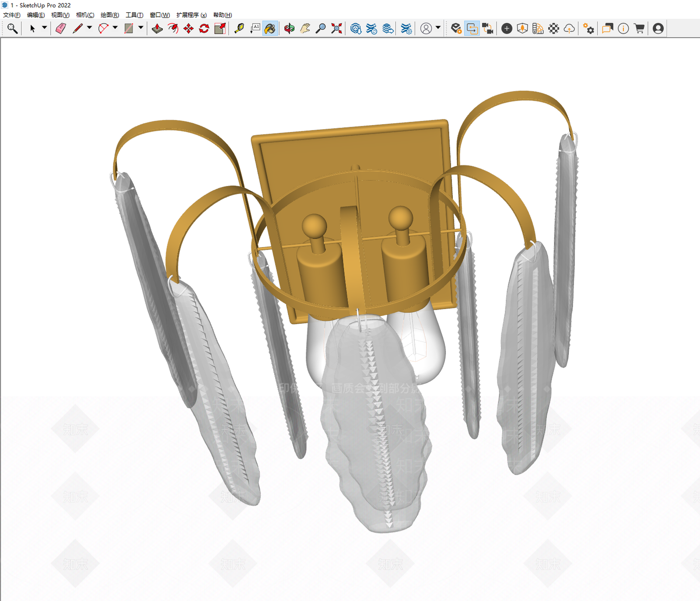Screen dimensions: 700x601
Task: Open 3D Warehouse from the toolbar
Action: pyautogui.click(x=356, y=28)
